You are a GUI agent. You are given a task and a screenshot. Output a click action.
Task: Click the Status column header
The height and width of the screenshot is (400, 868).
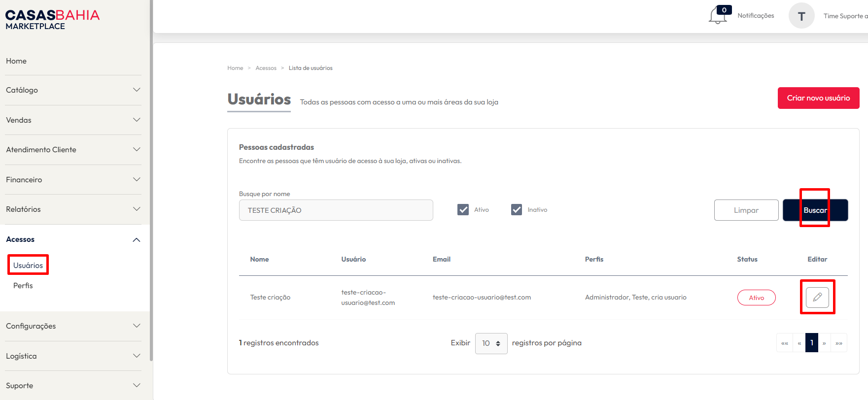pos(747,259)
